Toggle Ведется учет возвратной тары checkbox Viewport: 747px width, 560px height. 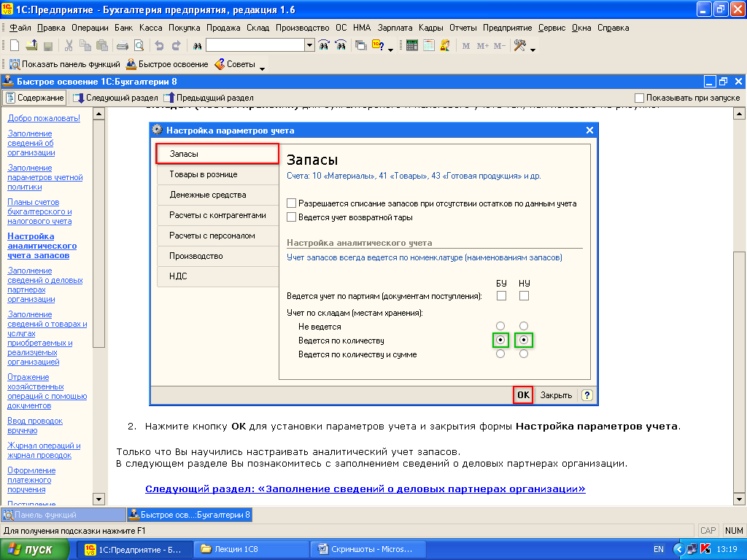tap(292, 217)
